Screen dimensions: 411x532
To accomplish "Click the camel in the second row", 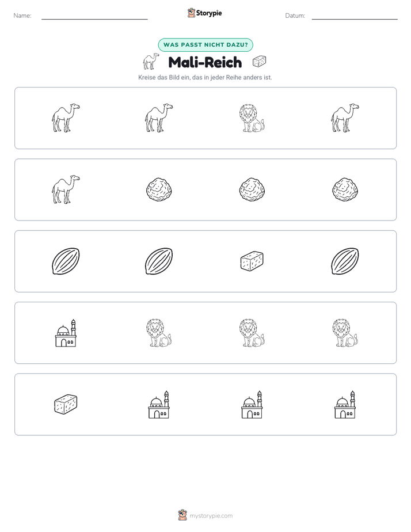I will pos(66,189).
